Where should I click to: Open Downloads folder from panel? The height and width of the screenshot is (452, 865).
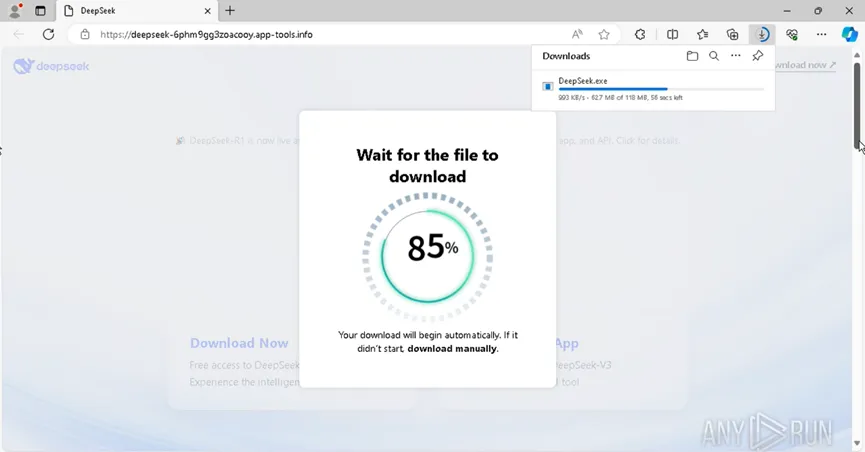692,56
